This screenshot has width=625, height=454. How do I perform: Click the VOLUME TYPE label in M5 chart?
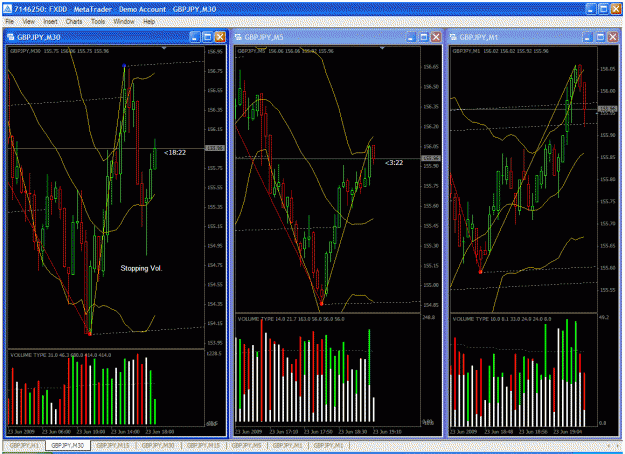coord(291,319)
